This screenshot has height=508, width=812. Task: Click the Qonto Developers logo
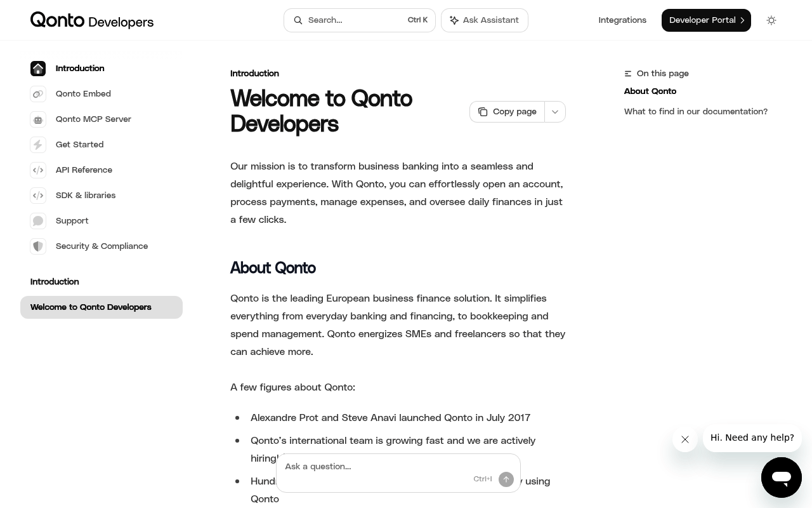tap(92, 20)
